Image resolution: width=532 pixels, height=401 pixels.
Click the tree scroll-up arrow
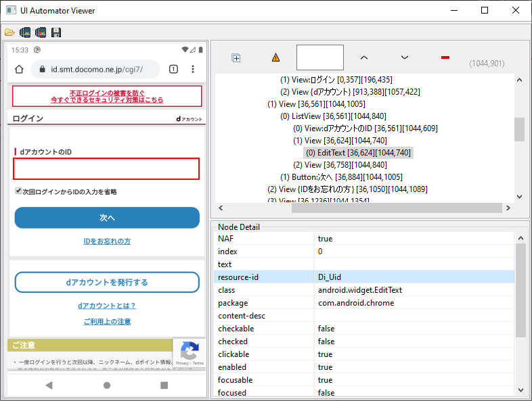coord(519,80)
